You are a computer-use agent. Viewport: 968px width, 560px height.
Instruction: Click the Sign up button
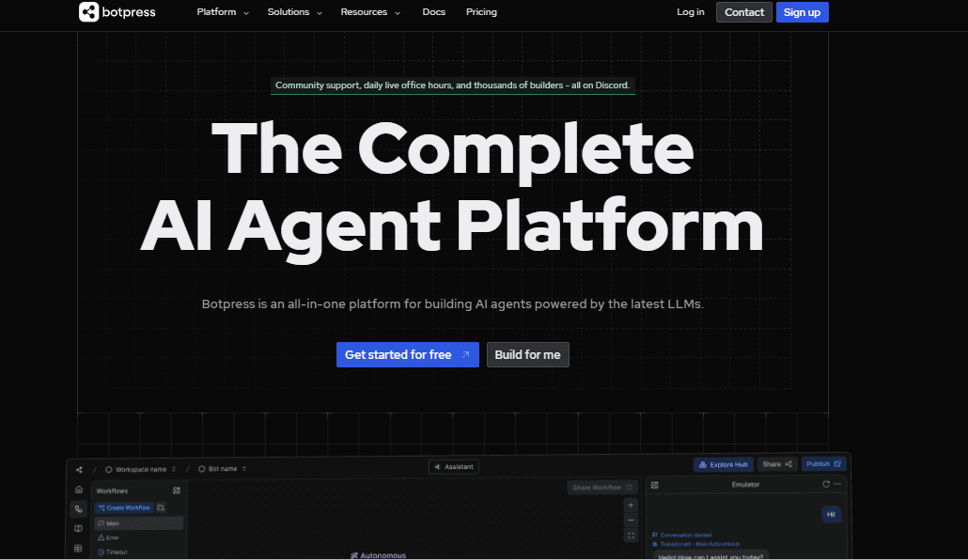coord(802,12)
